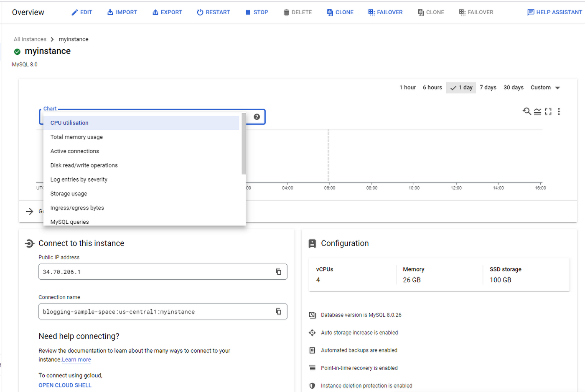Click the SSD storage value 100 GB
585x392 pixels.
coord(500,280)
